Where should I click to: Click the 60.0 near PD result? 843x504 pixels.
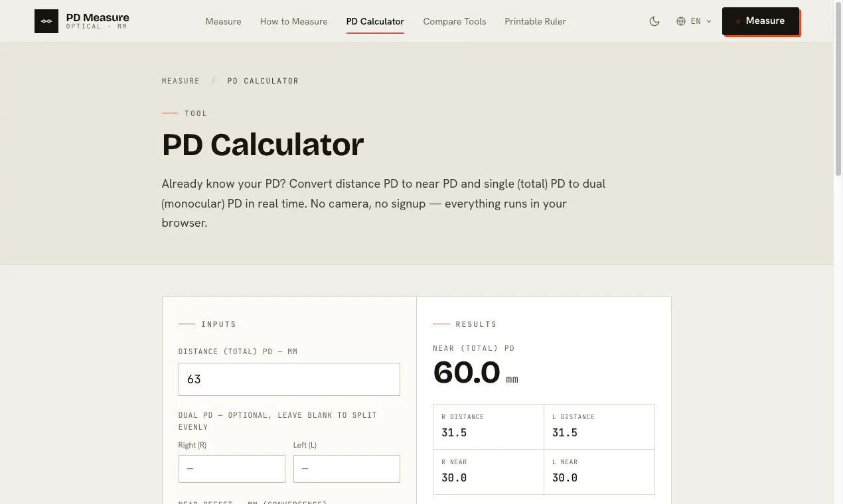pyautogui.click(x=467, y=373)
